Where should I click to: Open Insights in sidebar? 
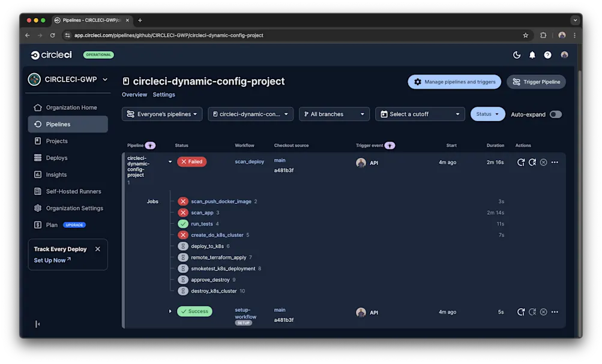coord(68,175)
